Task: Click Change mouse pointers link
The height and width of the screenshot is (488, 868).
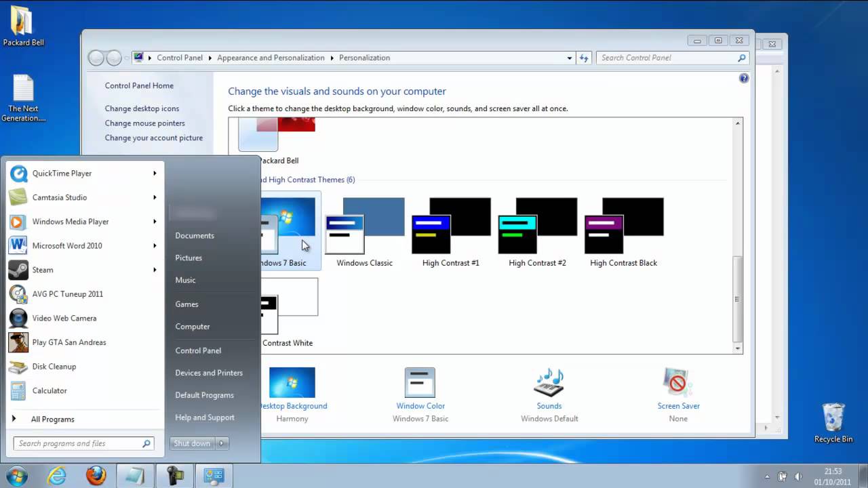Action: (x=144, y=123)
